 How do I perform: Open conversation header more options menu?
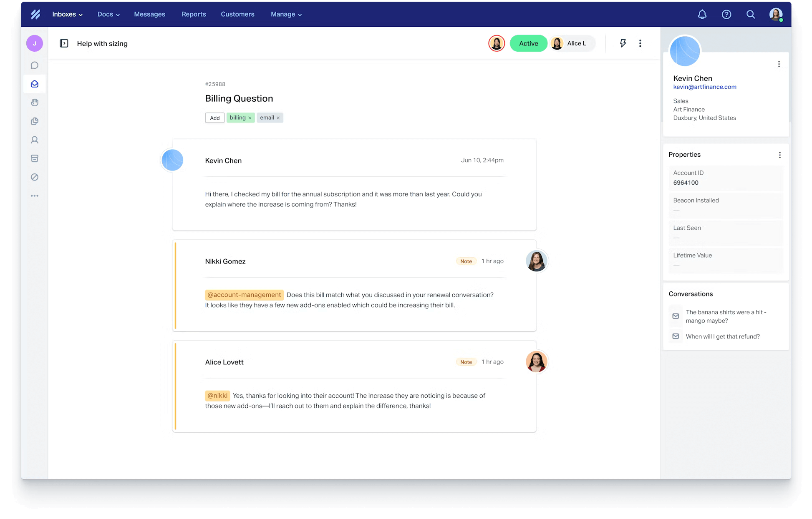coord(640,43)
